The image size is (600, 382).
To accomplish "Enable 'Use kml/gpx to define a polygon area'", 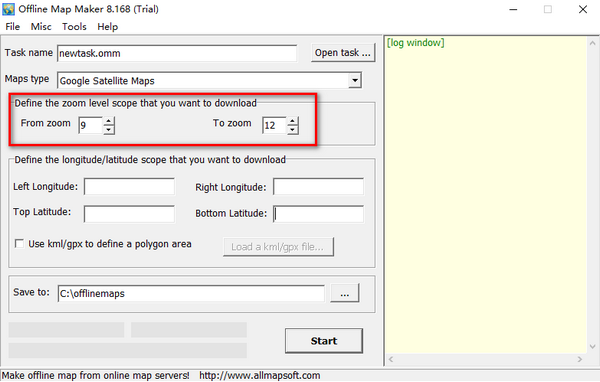I will [19, 243].
